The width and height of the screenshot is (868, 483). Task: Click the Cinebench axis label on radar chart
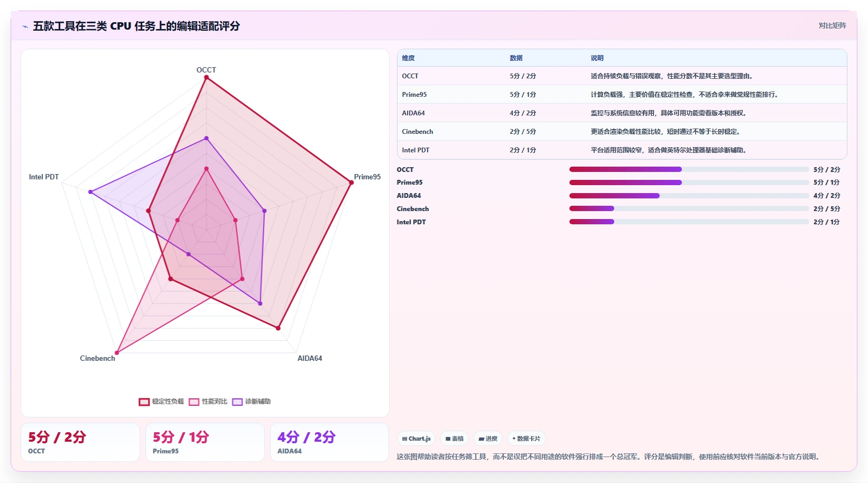click(x=97, y=358)
